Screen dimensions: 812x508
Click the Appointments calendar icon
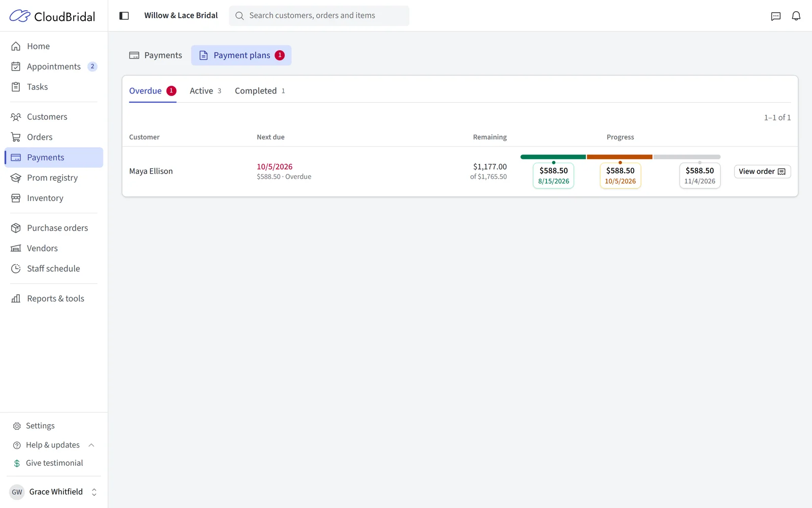[16, 67]
